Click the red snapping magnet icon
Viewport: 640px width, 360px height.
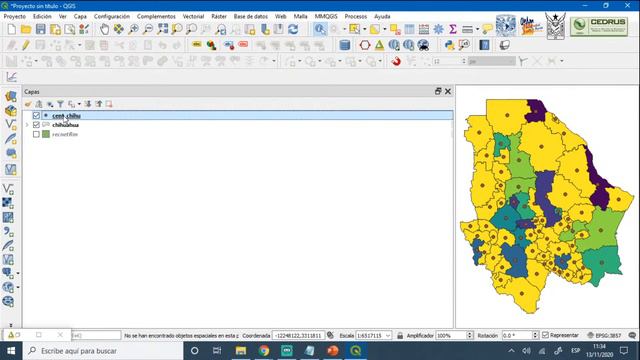[396, 61]
